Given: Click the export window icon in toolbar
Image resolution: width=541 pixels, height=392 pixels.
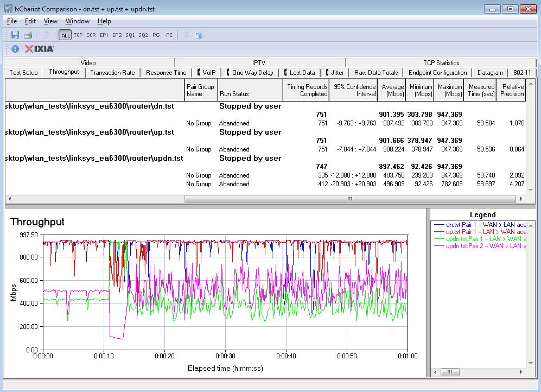Looking at the screenshot, I should (199, 35).
